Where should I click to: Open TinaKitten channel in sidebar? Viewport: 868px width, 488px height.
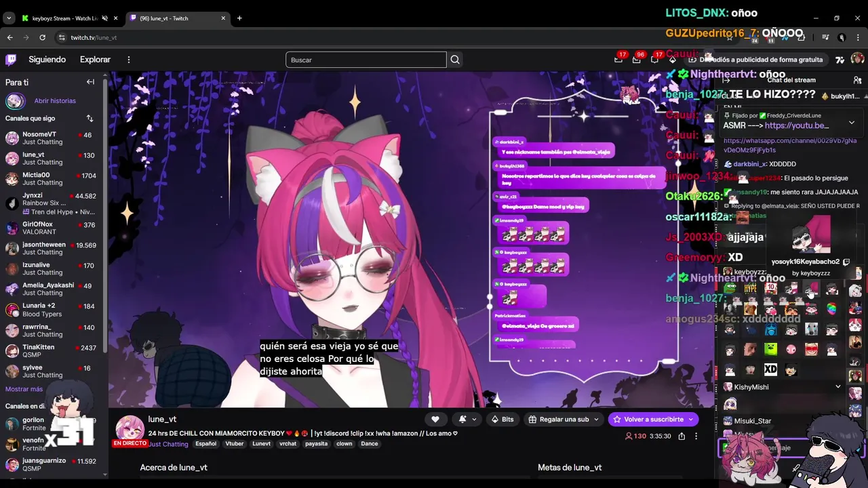pos(53,351)
